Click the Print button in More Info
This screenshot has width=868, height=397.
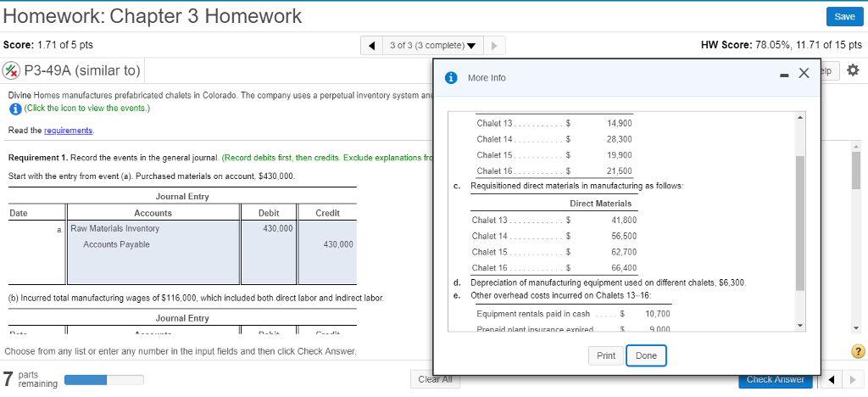606,355
